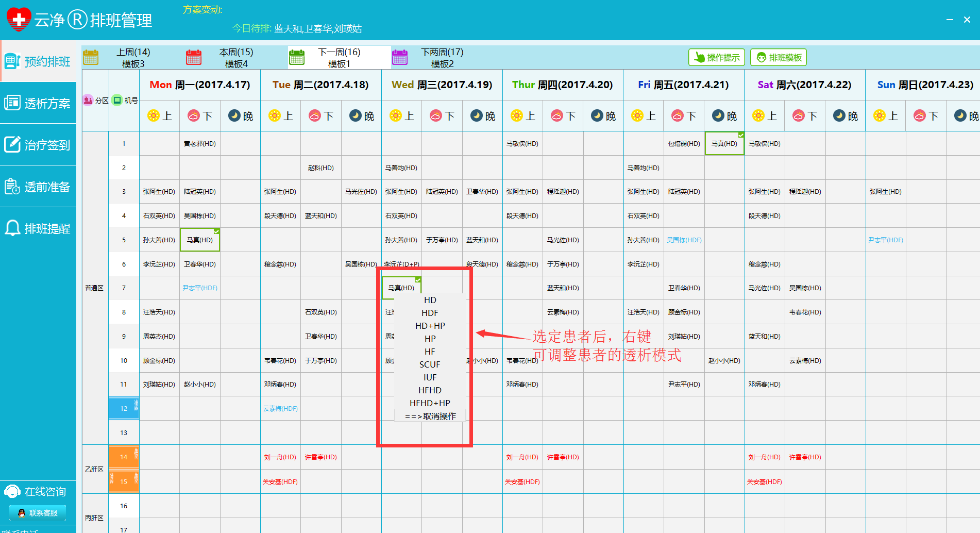Open 预约排班 from the sidebar
980x533 pixels.
(x=38, y=62)
